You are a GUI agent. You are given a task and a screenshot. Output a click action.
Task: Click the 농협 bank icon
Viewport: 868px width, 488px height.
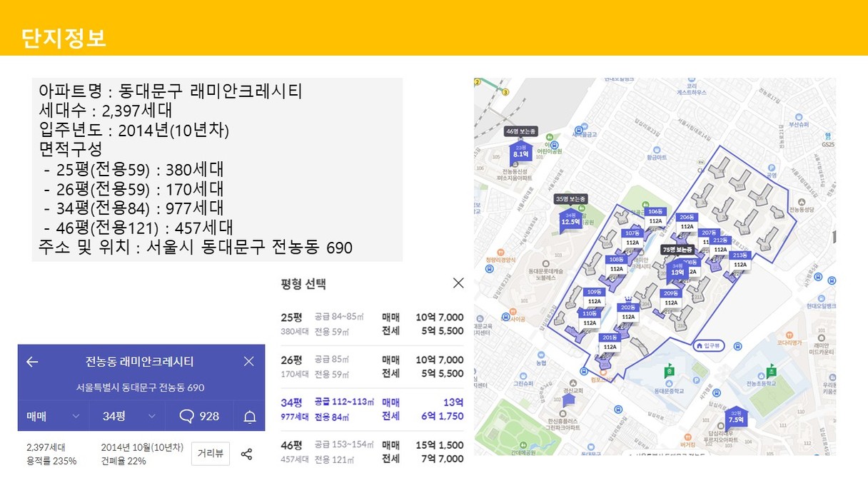click(540, 355)
